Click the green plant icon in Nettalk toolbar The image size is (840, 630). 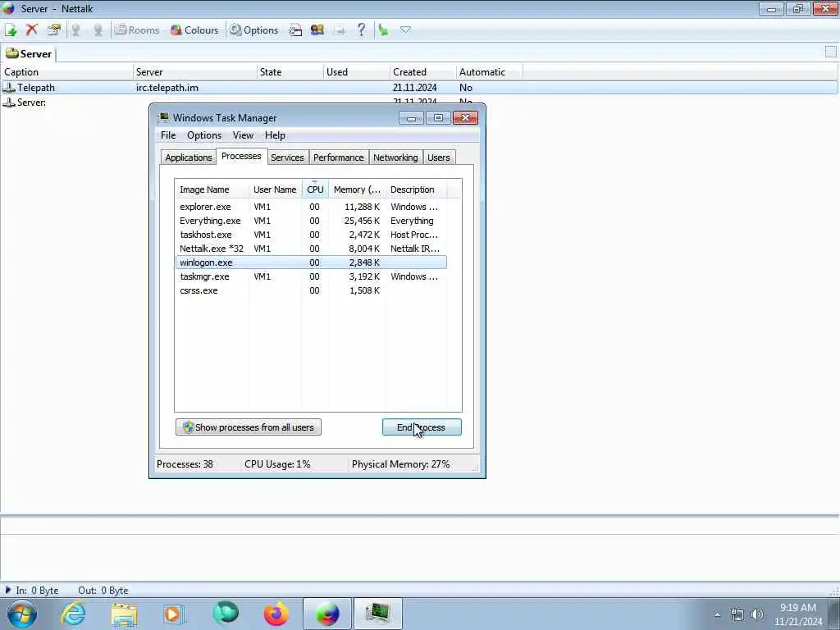[x=383, y=30]
